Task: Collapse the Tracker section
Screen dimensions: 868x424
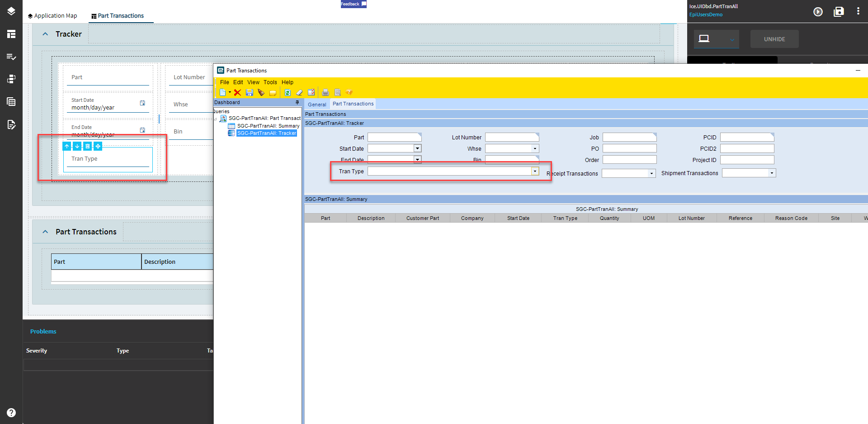Action: click(45, 34)
